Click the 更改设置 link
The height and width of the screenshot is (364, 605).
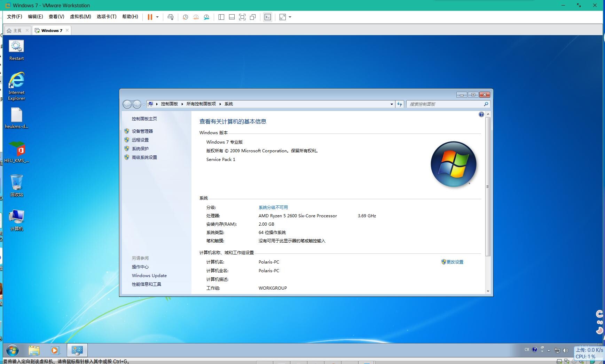(x=455, y=262)
